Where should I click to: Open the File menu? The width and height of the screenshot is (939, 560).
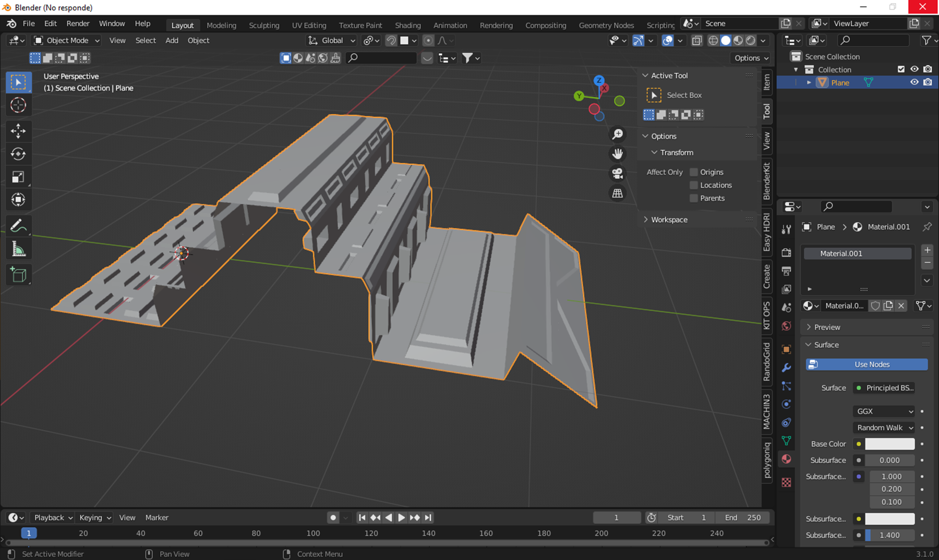29,24
